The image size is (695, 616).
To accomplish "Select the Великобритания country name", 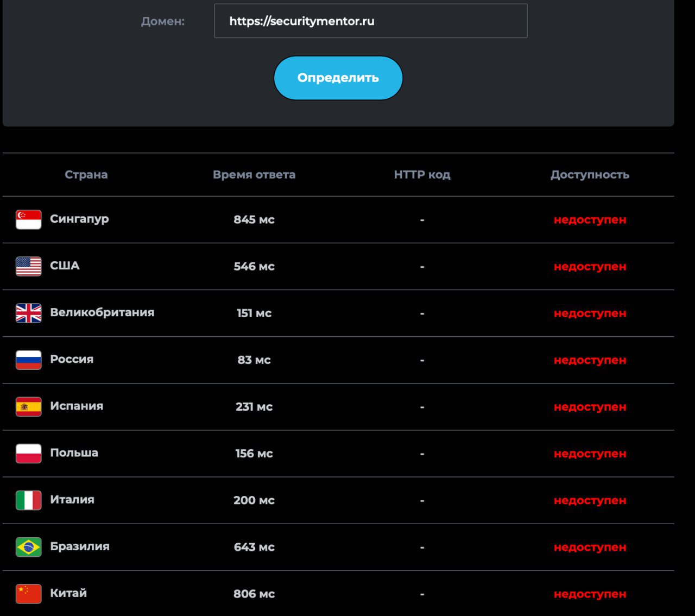I will click(102, 312).
